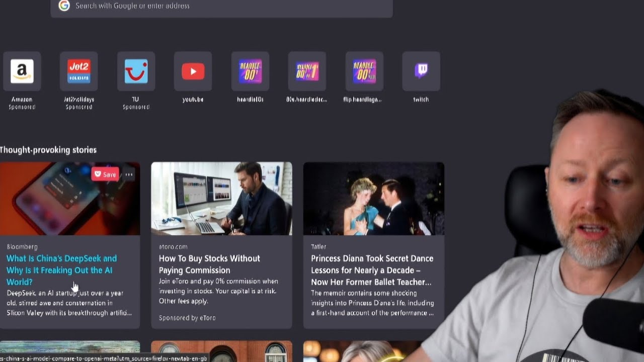Click the Bloomberg source label
644x362 pixels.
pyautogui.click(x=22, y=246)
